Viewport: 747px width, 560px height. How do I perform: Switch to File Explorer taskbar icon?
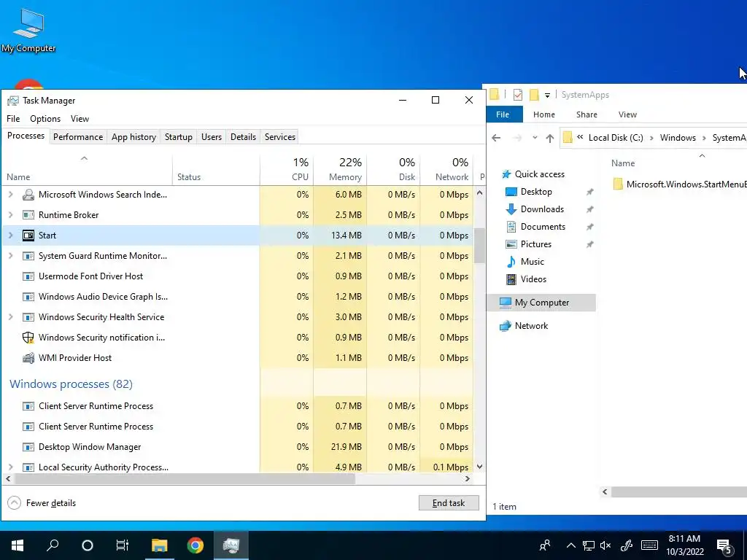(x=160, y=545)
